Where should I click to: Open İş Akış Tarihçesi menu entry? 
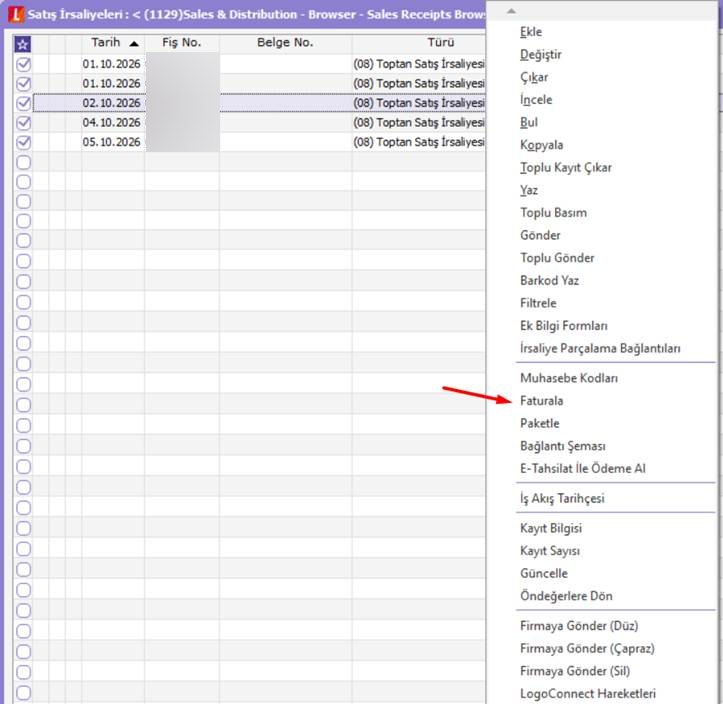(562, 498)
